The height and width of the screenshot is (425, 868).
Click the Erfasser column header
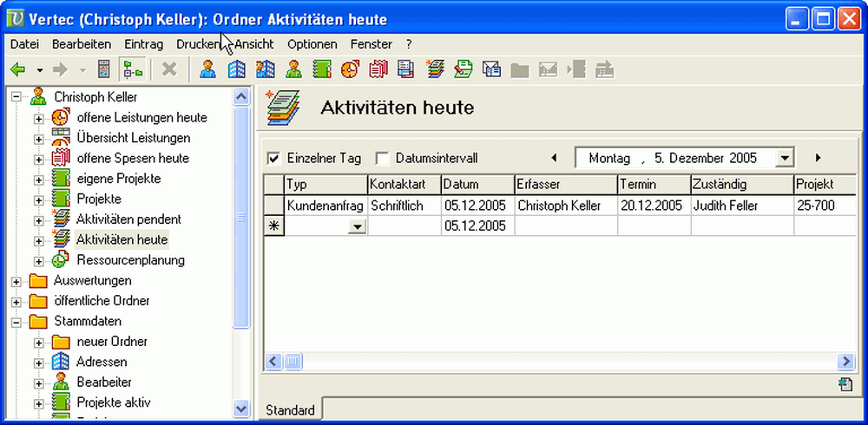click(x=566, y=184)
